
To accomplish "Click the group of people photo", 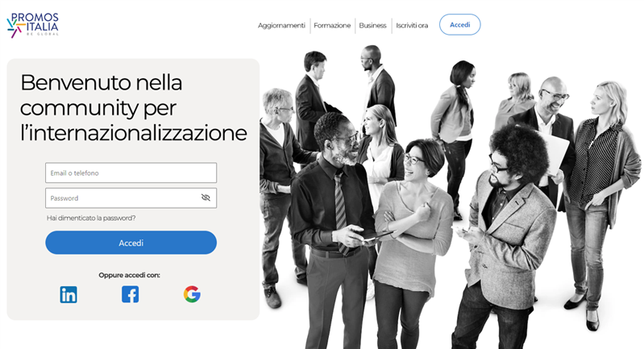I will pos(450,197).
